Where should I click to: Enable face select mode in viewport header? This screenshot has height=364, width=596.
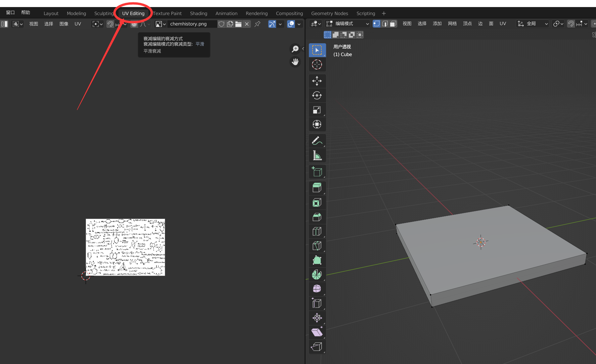[393, 24]
